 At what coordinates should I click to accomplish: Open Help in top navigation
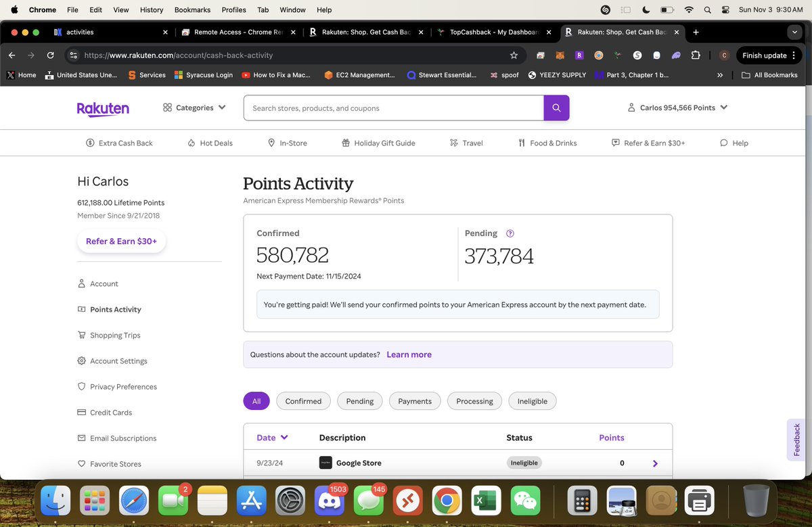pyautogui.click(x=734, y=143)
